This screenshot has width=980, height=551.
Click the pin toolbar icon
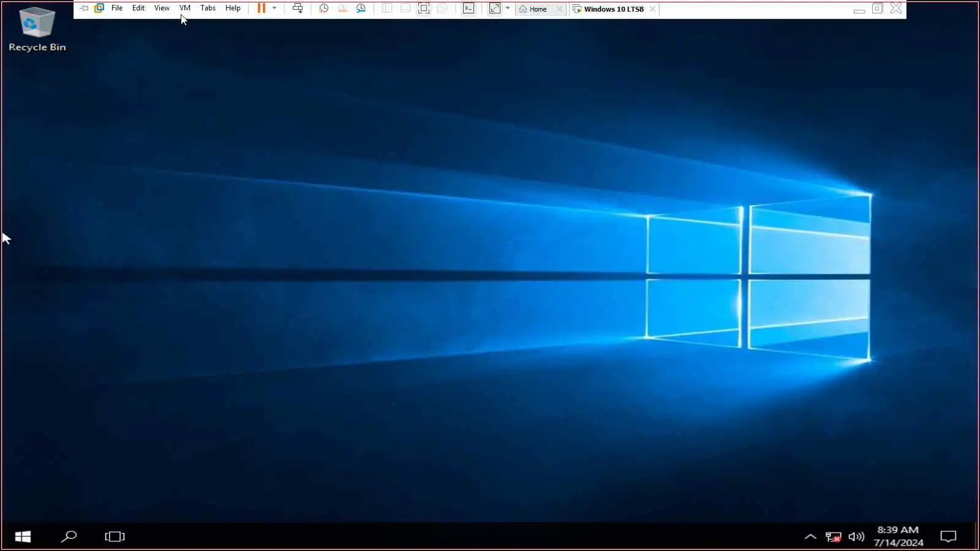tap(85, 9)
